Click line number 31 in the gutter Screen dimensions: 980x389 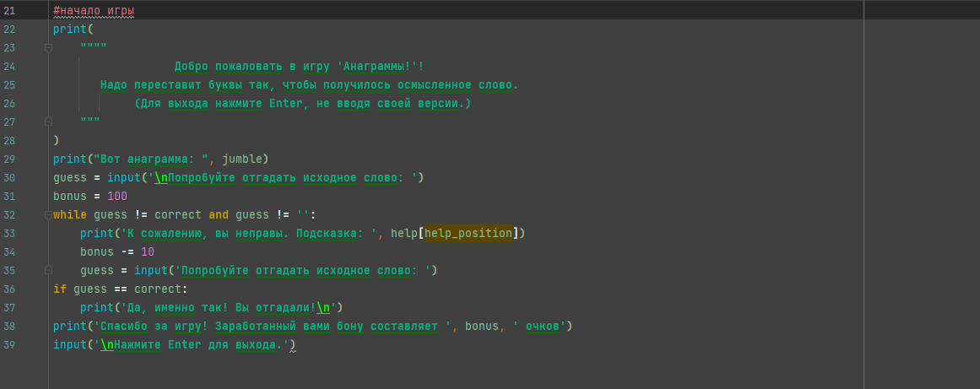(x=9, y=196)
